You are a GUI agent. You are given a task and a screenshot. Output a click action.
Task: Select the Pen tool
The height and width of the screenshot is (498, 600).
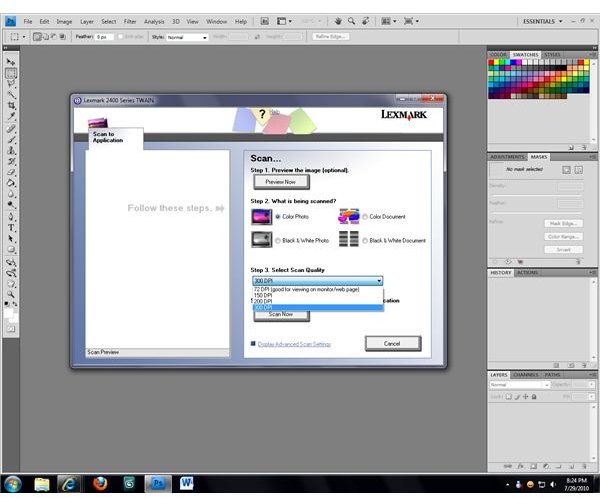(11, 217)
